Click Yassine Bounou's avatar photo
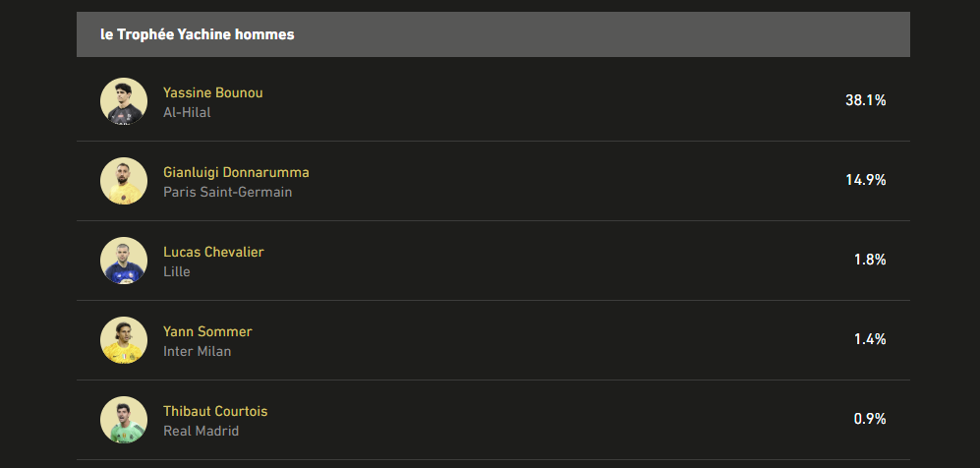The height and width of the screenshot is (468, 980). pyautogui.click(x=124, y=101)
